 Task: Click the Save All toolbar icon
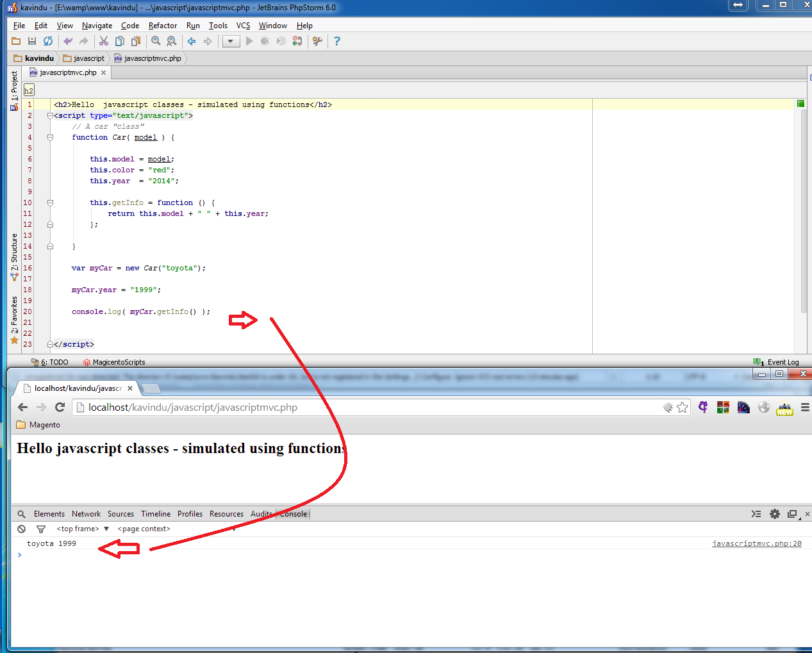(x=32, y=41)
